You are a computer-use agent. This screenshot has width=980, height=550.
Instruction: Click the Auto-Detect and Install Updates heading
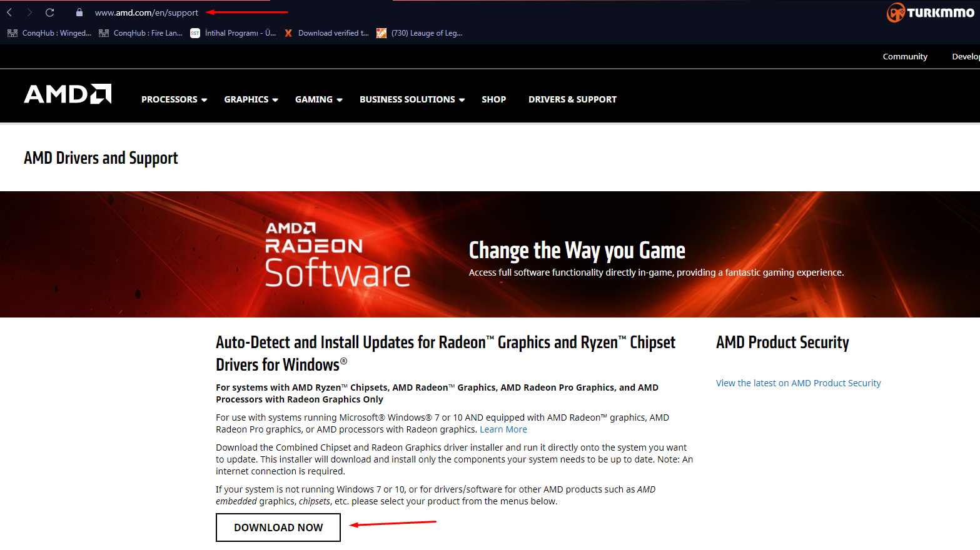(x=445, y=354)
